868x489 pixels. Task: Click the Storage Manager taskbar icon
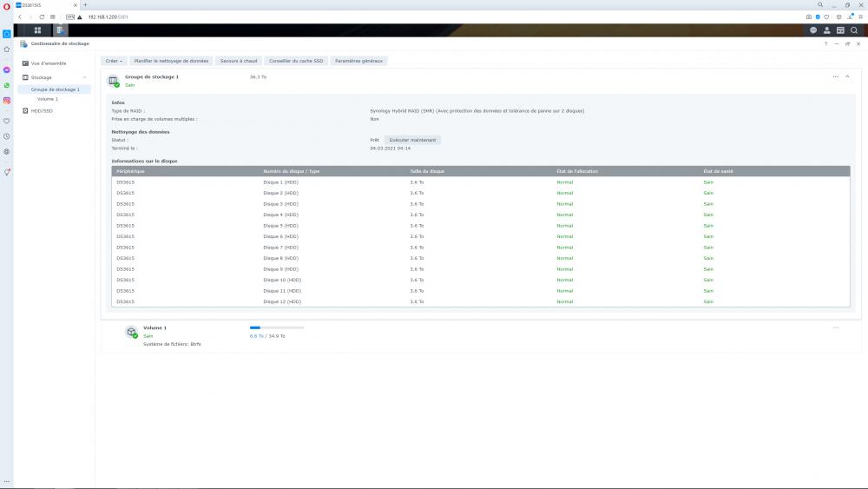pyautogui.click(x=61, y=30)
